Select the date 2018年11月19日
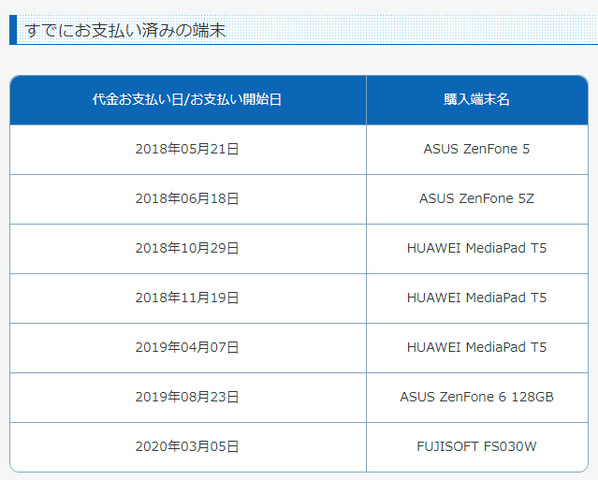This screenshot has height=480, width=598. pyautogui.click(x=187, y=298)
